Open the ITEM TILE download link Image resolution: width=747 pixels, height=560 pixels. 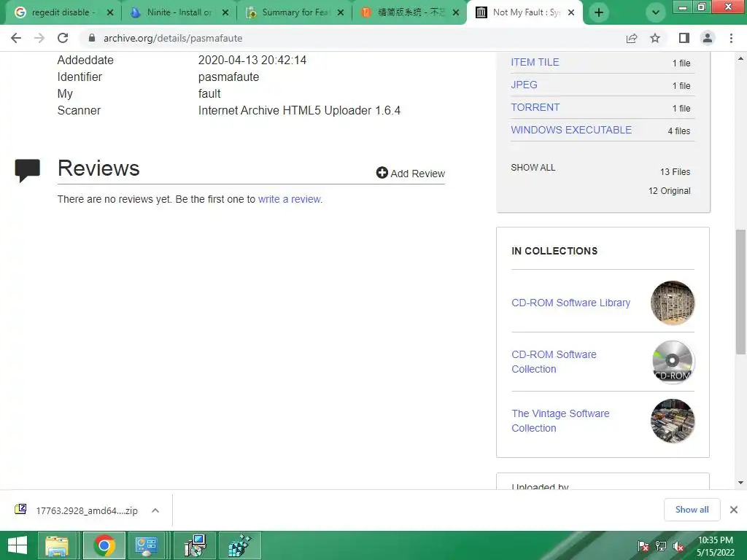[535, 62]
